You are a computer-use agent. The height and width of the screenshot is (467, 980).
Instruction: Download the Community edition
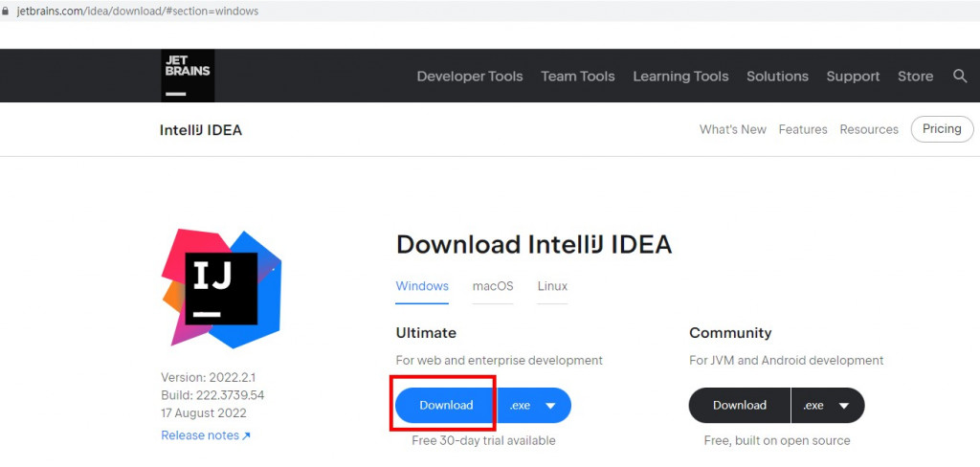(x=740, y=405)
